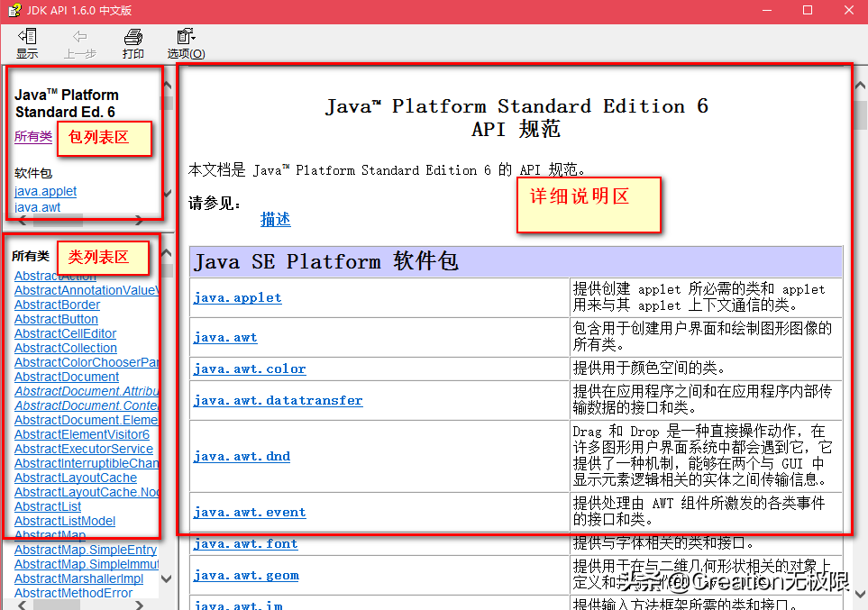This screenshot has width=868, height=610.
Task: Open the AbstractLayoutCache class link
Action: point(76,478)
